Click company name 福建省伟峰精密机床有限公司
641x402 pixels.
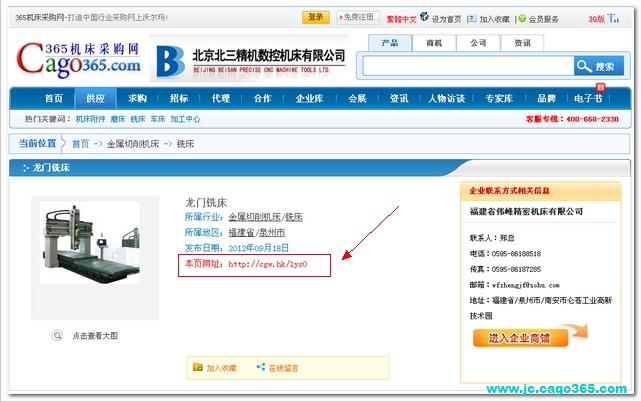click(527, 211)
